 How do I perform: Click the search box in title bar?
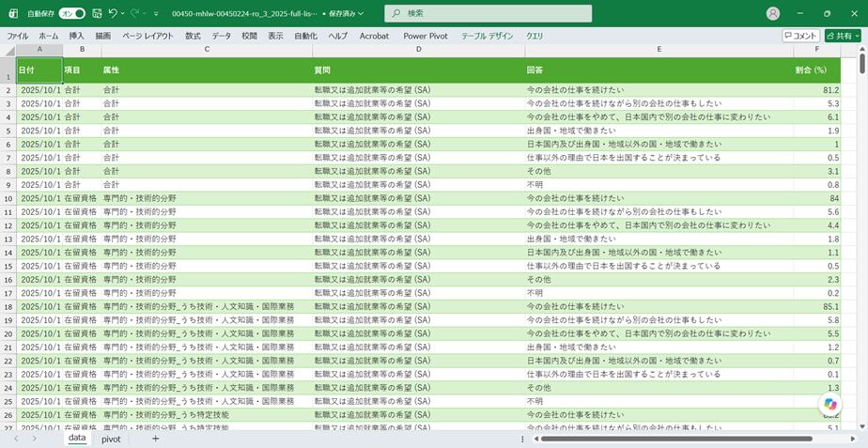tap(488, 13)
